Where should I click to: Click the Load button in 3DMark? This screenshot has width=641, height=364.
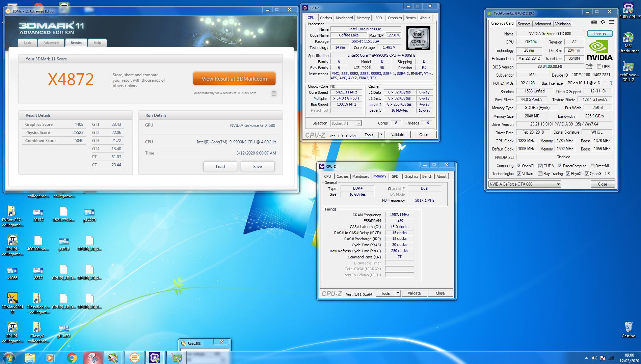pyautogui.click(x=220, y=166)
